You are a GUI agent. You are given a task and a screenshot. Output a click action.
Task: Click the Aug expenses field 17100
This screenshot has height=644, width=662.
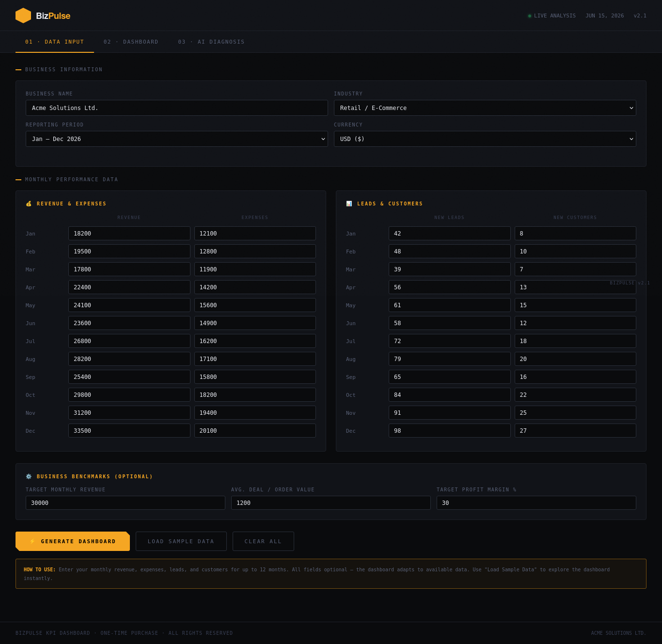(255, 359)
